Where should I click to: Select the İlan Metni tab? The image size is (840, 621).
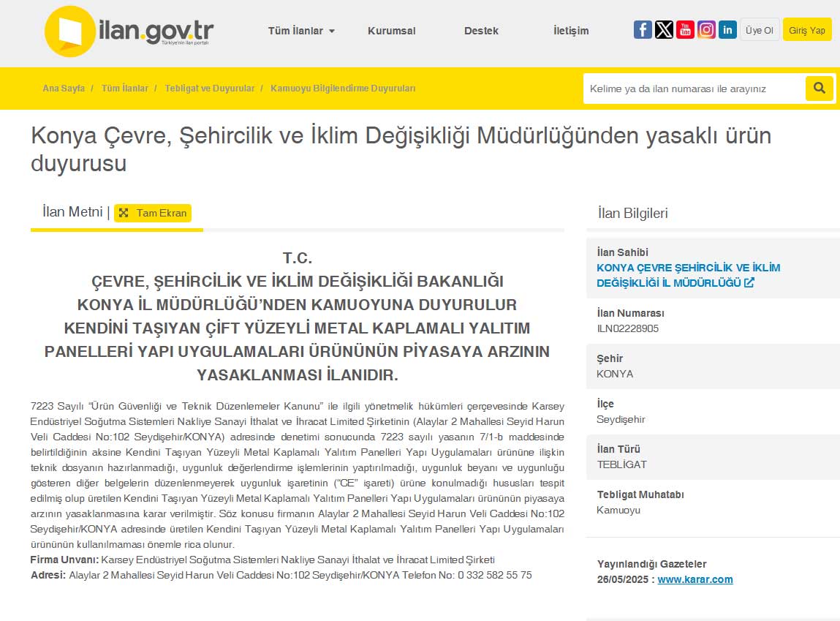tap(72, 212)
